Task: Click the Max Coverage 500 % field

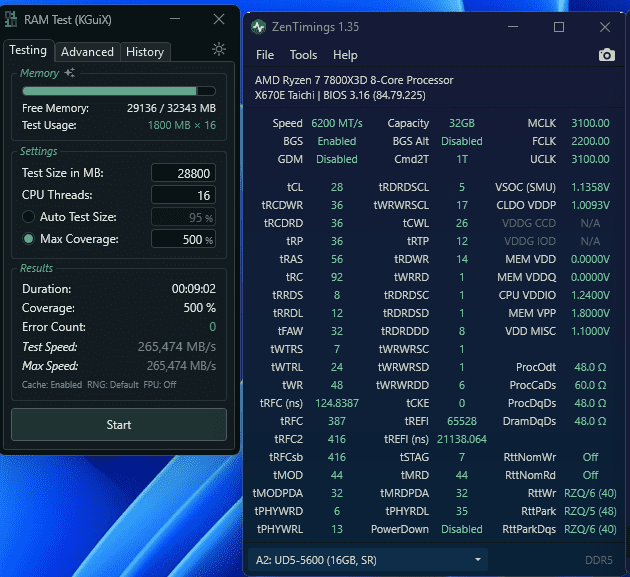Action: pyautogui.click(x=183, y=239)
